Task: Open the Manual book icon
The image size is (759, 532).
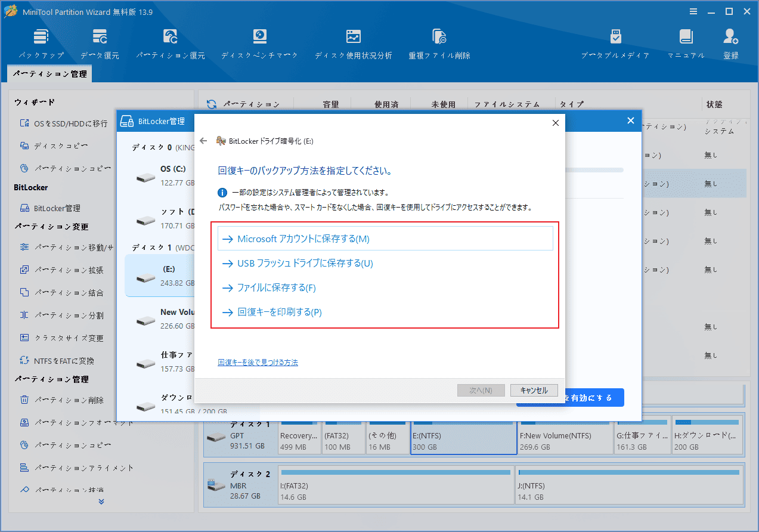Action: (x=686, y=37)
